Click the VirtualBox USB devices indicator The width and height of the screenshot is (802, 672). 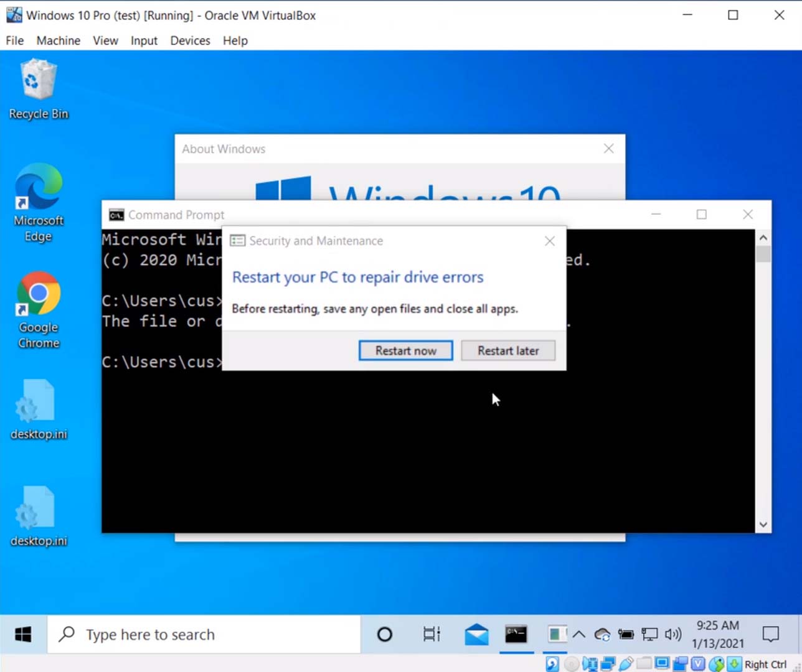coord(626,664)
